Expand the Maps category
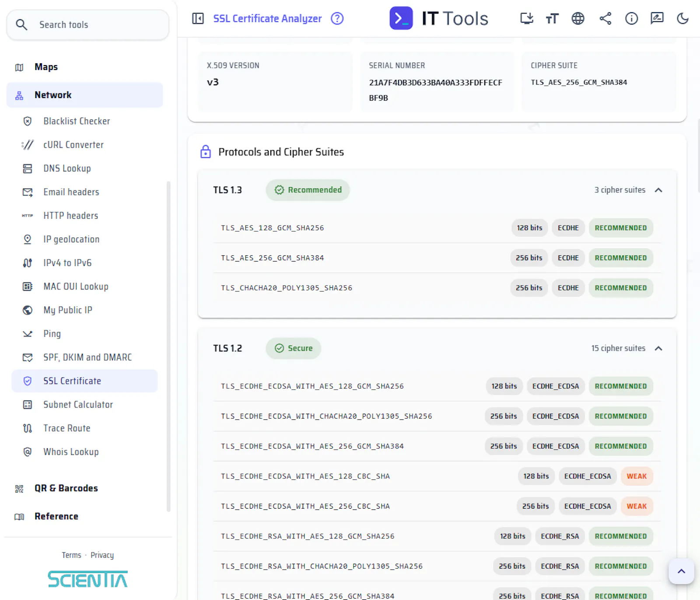The image size is (700, 600). coord(85,67)
